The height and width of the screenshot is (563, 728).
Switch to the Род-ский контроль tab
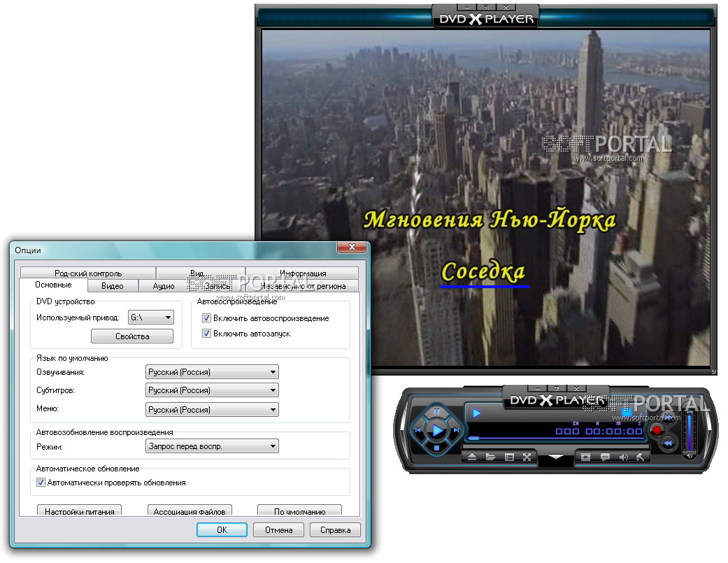click(x=87, y=273)
